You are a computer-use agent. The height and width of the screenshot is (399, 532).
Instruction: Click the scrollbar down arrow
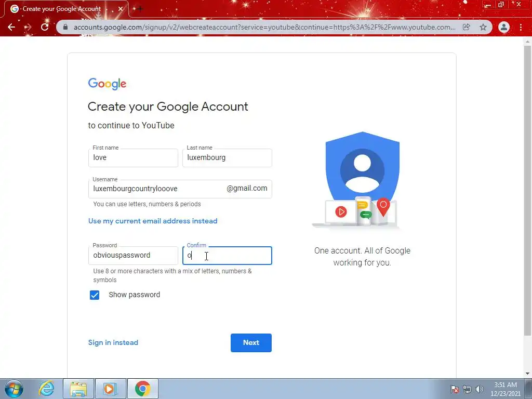coord(527,374)
